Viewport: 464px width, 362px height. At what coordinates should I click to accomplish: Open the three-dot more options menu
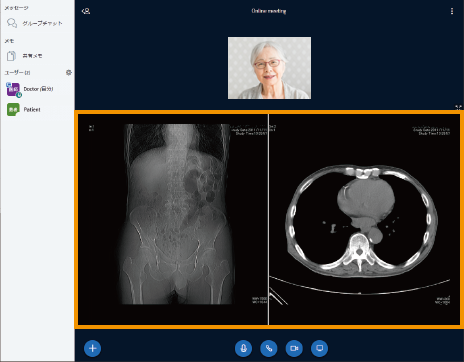point(452,11)
